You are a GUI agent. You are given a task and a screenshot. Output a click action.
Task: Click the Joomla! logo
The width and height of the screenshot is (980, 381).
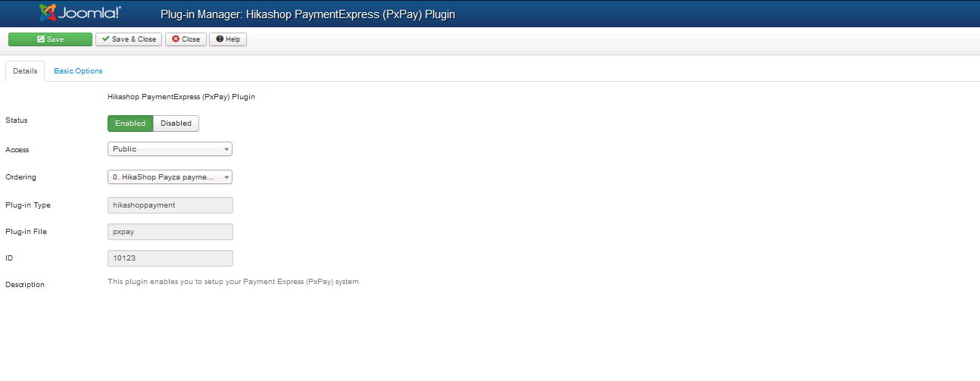[x=80, y=13]
